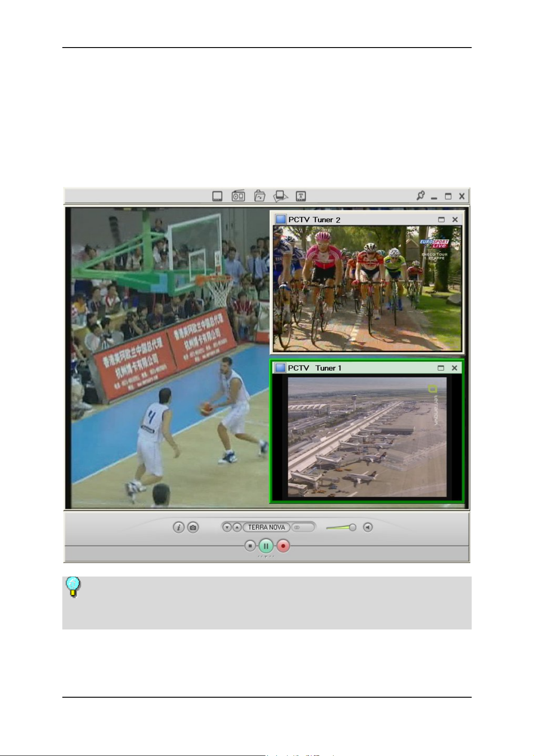Take a snapshot with the camera button

point(193,527)
